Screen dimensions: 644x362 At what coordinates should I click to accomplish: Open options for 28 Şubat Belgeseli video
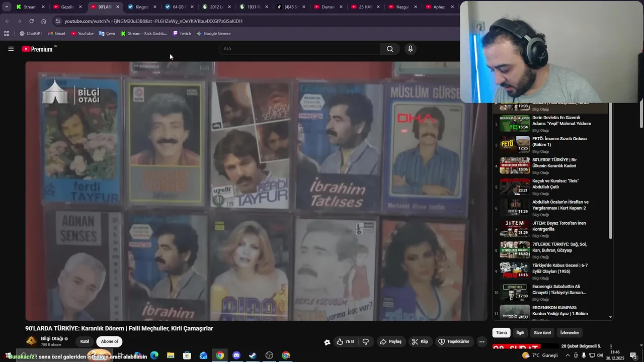tap(611, 347)
